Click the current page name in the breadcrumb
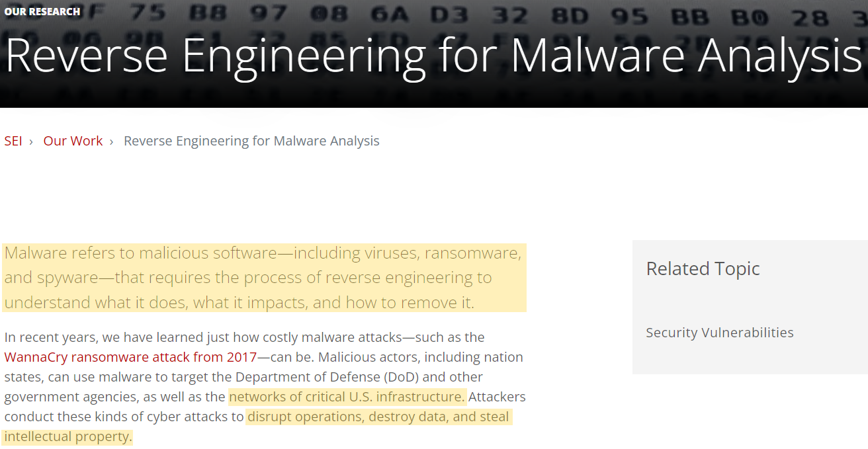This screenshot has width=868, height=449. point(251,141)
